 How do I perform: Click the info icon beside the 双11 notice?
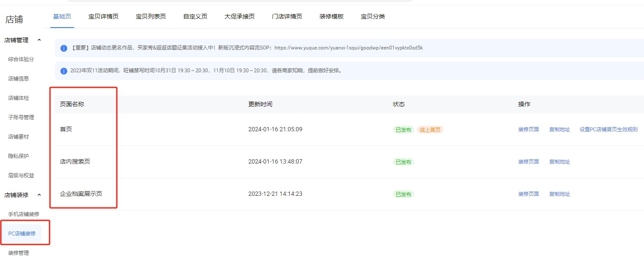click(x=64, y=71)
